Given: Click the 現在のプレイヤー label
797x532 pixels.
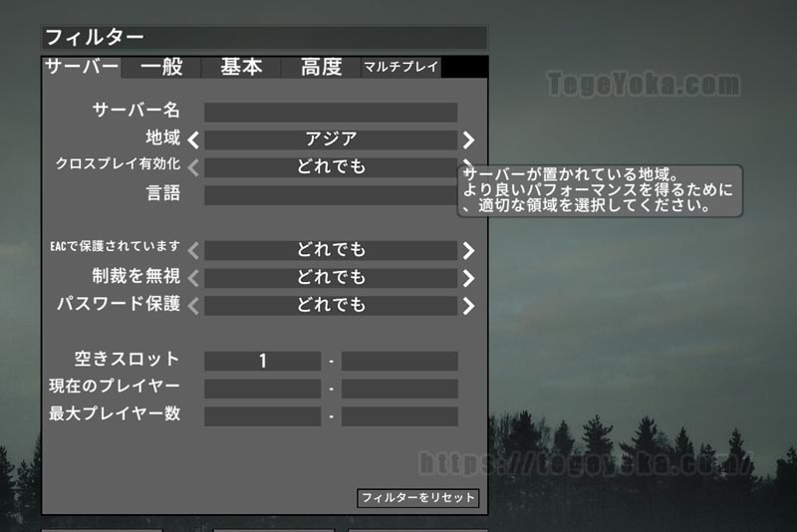Looking at the screenshot, I should point(115,387).
